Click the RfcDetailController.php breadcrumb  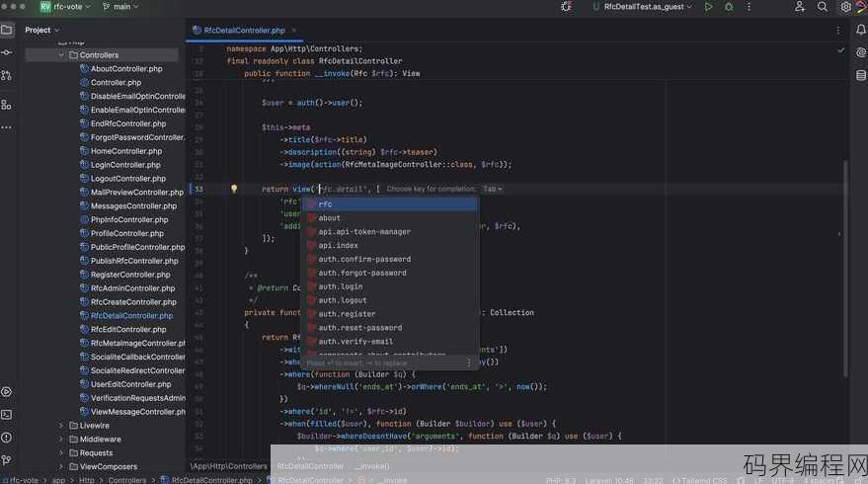coord(206,480)
